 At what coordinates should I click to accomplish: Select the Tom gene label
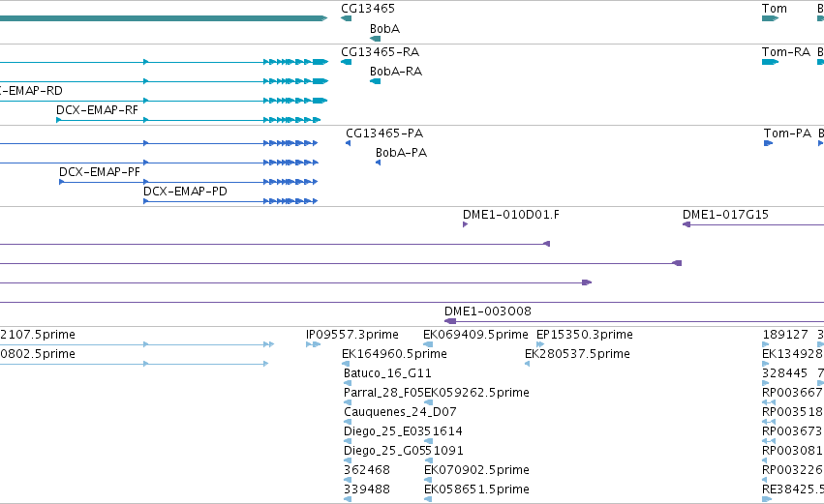point(774,9)
